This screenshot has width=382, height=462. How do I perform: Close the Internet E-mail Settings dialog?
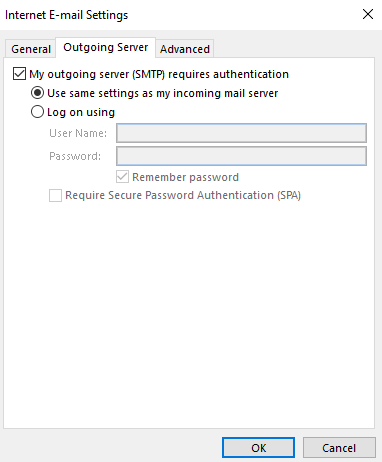tap(368, 14)
